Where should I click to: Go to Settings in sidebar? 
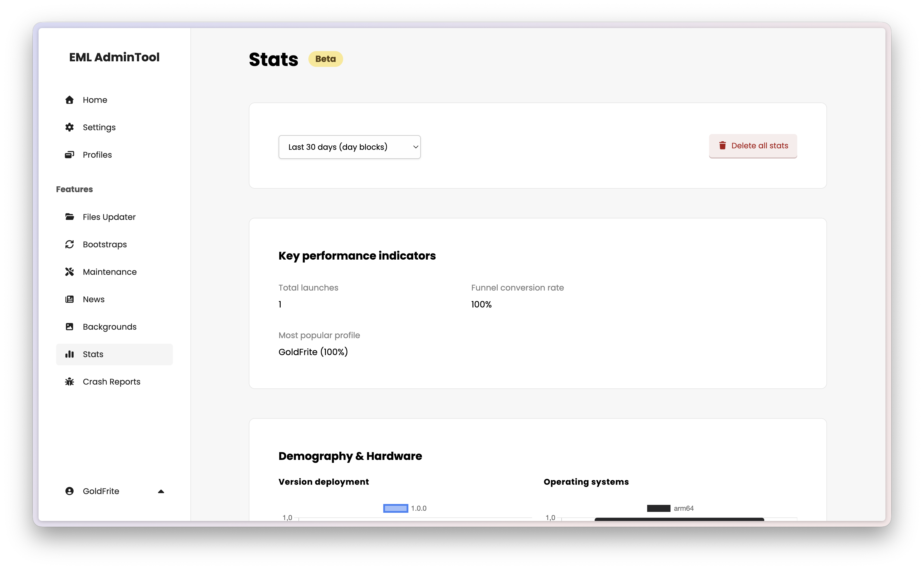click(114, 127)
